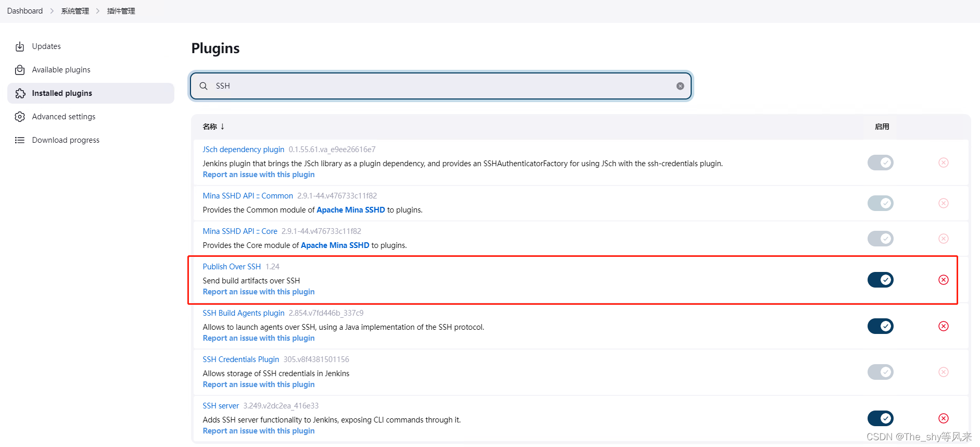Viewport: 980px width, 447px height.
Task: Uninstall the Publish Over SSH plugin
Action: [x=944, y=280]
